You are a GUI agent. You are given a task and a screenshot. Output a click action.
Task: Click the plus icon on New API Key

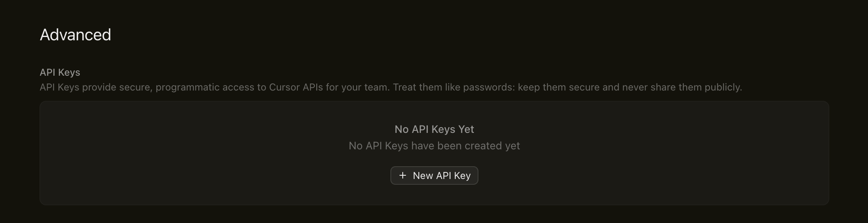coord(403,176)
